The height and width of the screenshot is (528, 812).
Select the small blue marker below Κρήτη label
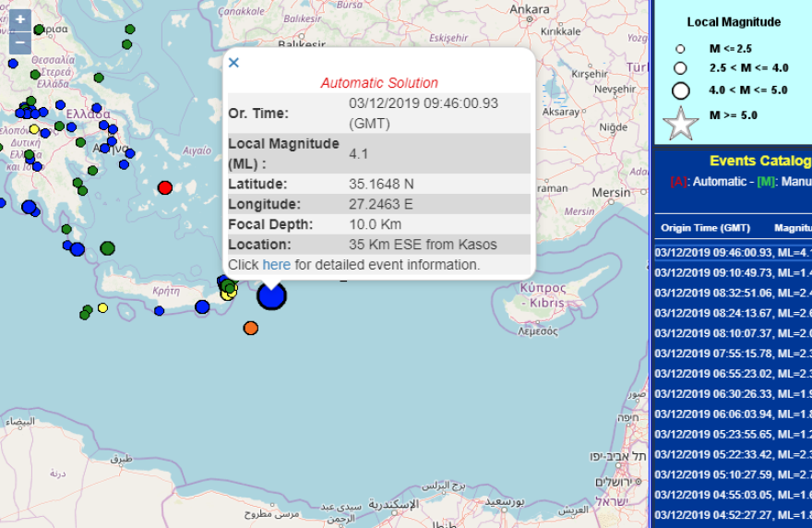click(159, 311)
